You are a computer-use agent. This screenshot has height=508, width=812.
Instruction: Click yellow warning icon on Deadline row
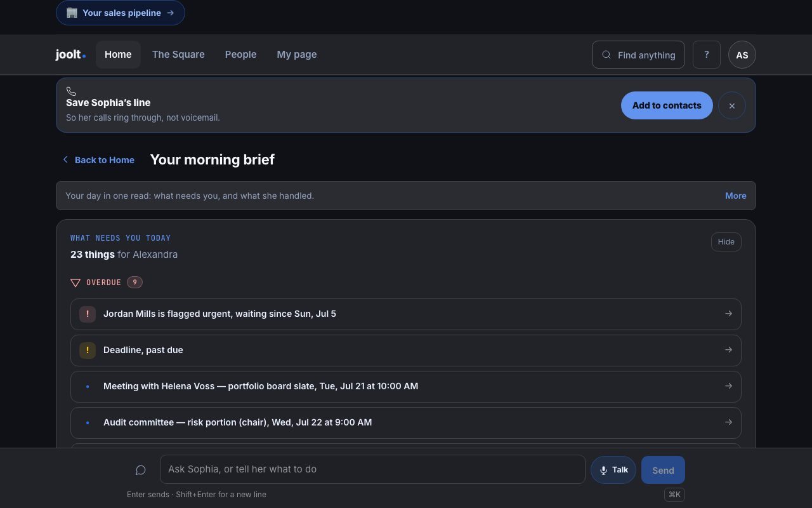tap(88, 351)
